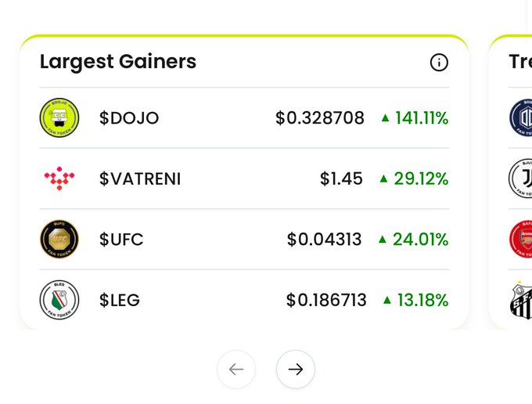The image size is (532, 404).
Task: Select the $DOJO token logo
Action: 59,118
